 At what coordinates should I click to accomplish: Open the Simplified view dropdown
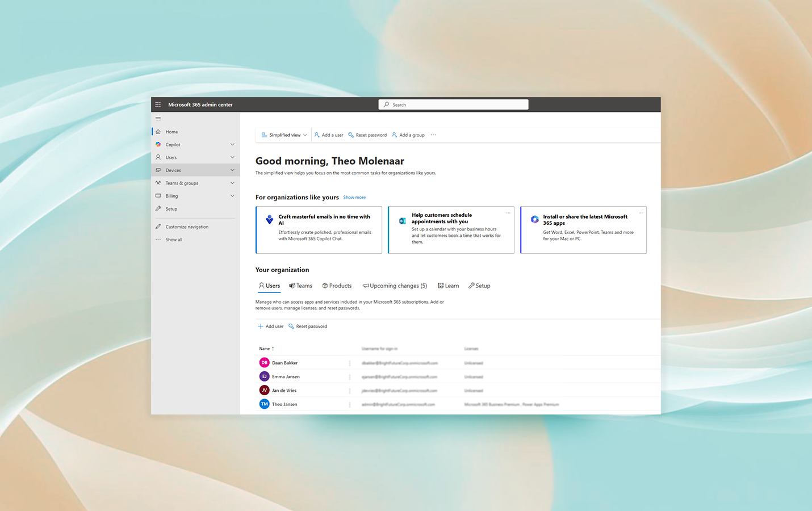pos(284,135)
